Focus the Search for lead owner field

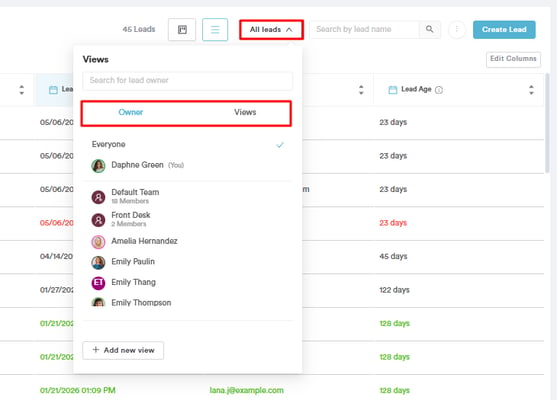coord(188,80)
